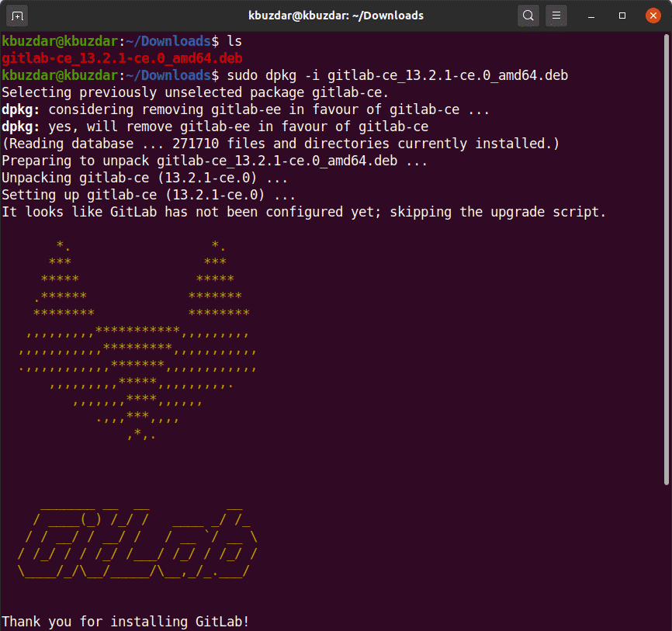The image size is (672, 631).
Task: Open the hamburger menu
Action: [x=556, y=16]
